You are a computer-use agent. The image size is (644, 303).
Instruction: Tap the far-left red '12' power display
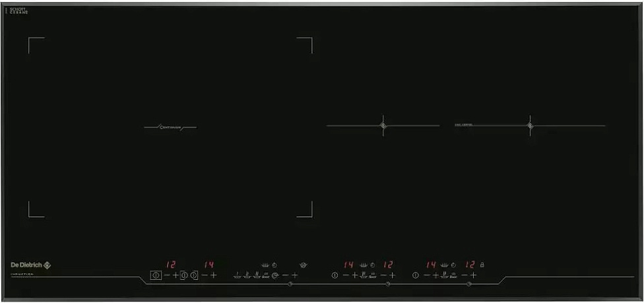point(171,265)
